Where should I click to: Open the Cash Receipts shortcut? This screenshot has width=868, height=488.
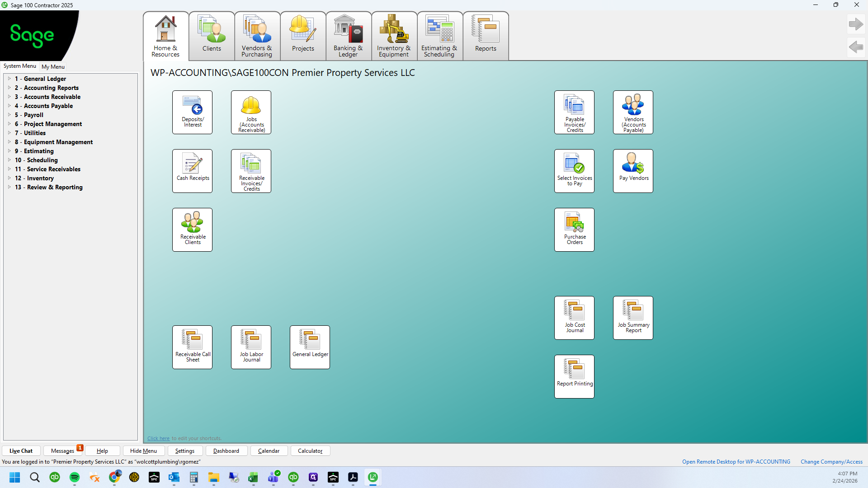point(192,171)
